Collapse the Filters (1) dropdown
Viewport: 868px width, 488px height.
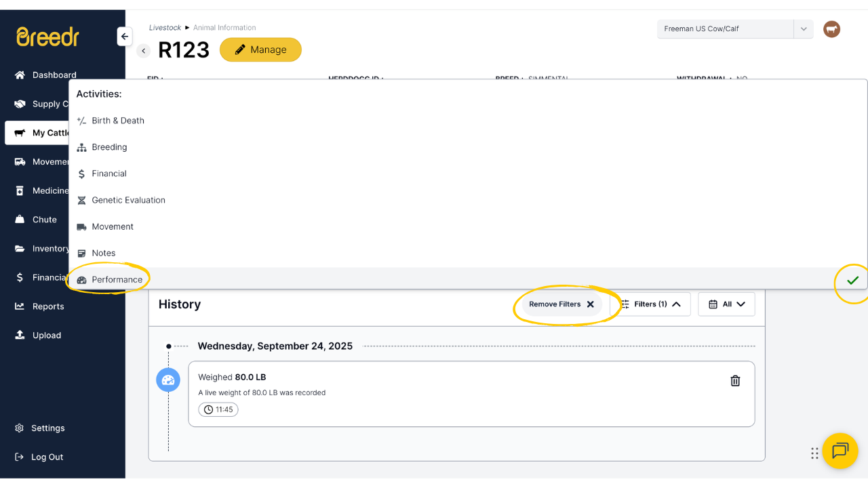click(651, 304)
